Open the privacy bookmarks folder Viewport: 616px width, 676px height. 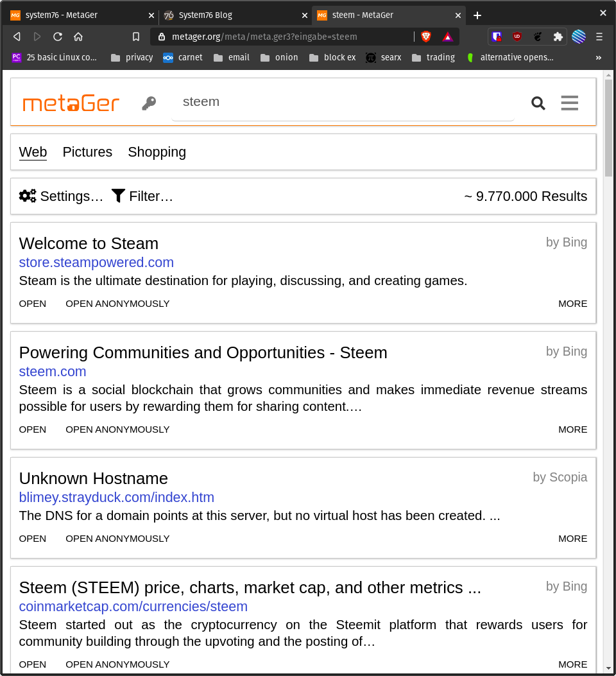132,57
